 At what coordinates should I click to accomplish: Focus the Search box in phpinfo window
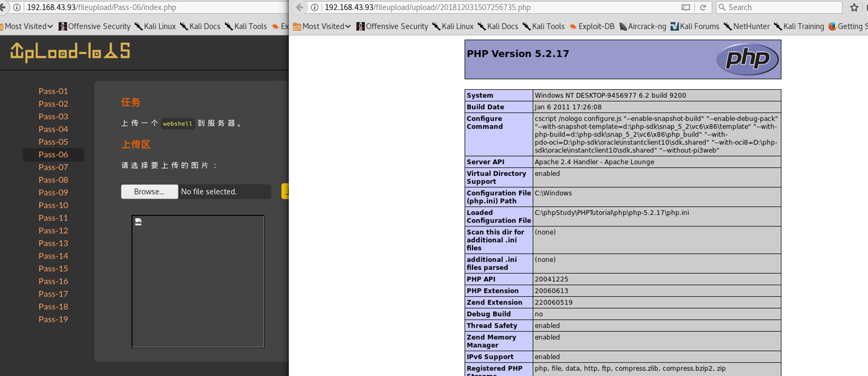(779, 7)
